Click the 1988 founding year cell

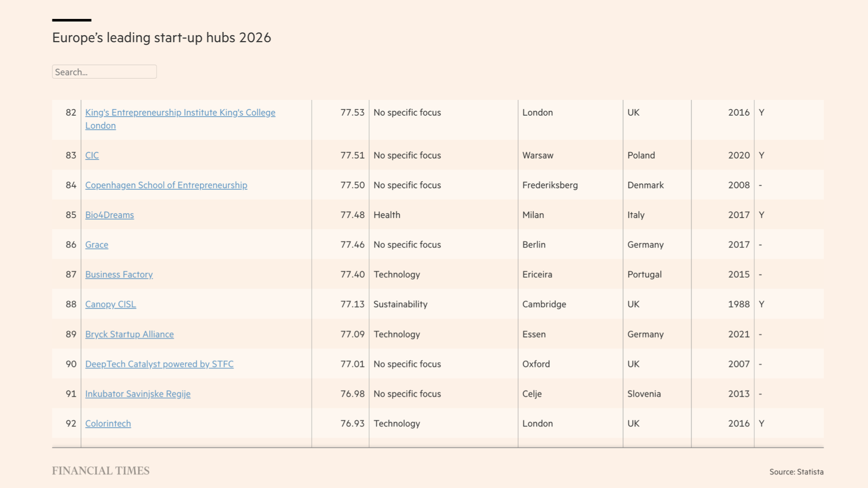[738, 305]
